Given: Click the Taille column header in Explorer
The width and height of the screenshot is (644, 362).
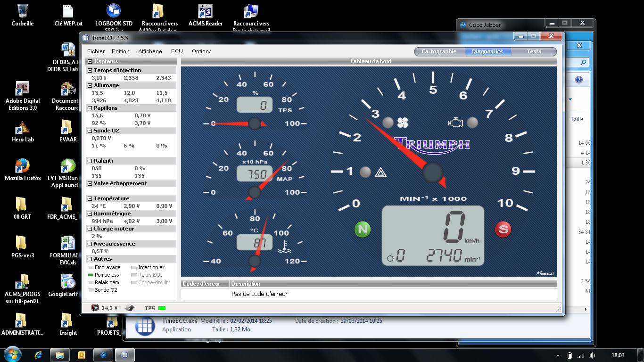Looking at the screenshot, I should point(577,119).
